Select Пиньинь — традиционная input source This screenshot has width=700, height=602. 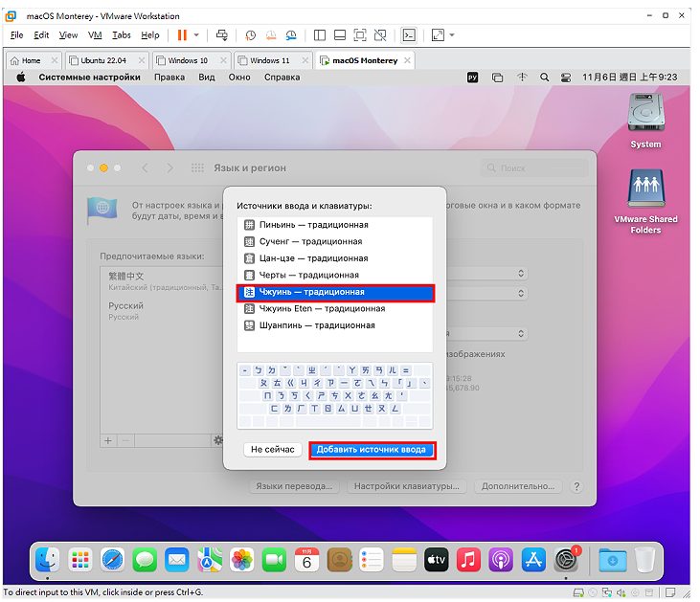(x=335, y=225)
